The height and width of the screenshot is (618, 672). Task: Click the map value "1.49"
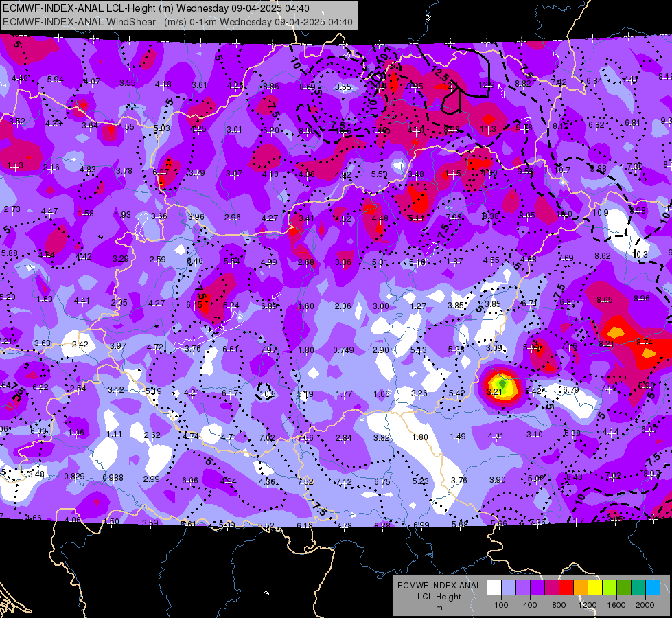pyautogui.click(x=458, y=437)
